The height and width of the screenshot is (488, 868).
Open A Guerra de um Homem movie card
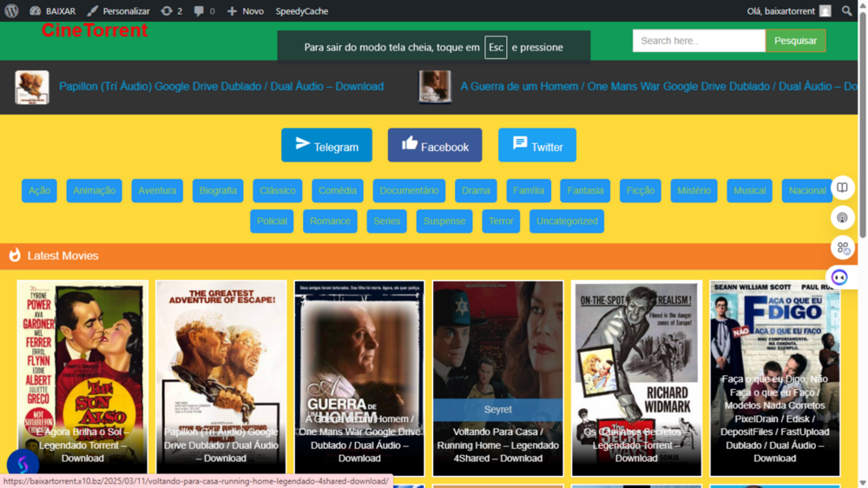coord(359,379)
